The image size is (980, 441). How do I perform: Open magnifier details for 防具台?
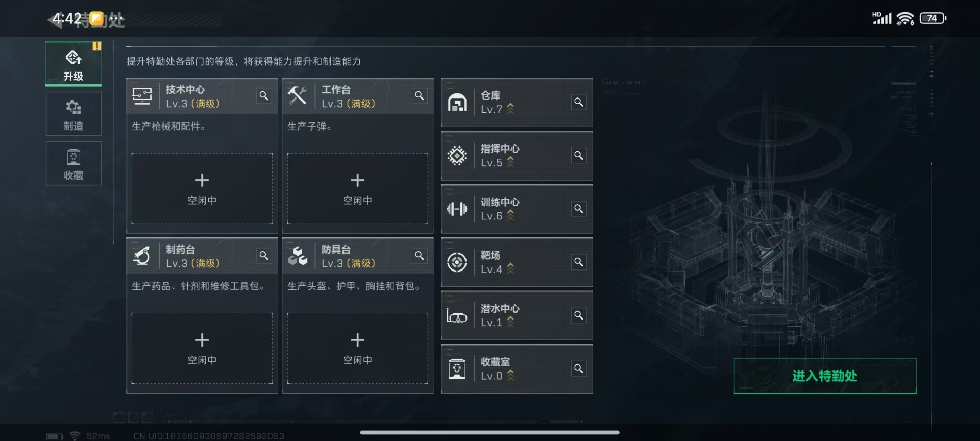pyautogui.click(x=420, y=256)
